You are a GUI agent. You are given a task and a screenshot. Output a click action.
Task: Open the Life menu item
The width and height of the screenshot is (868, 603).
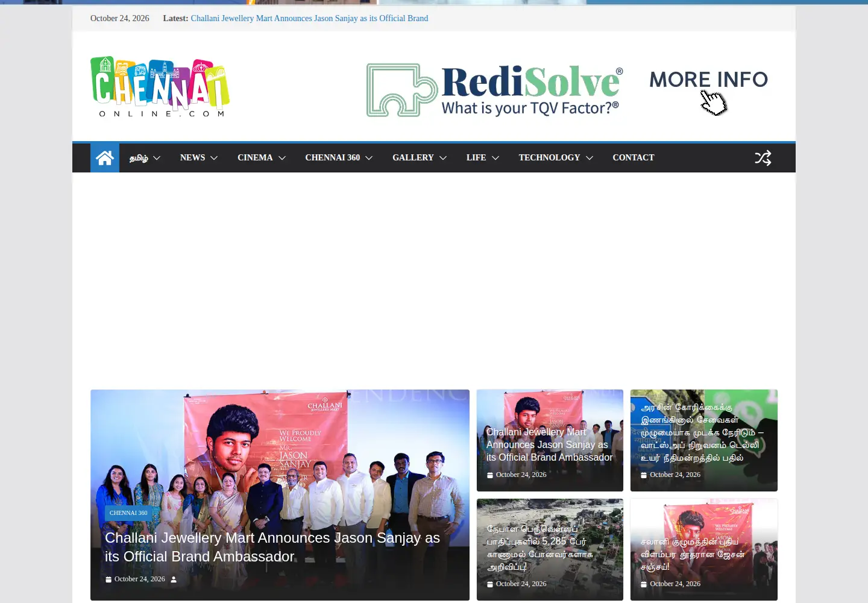[476, 157]
